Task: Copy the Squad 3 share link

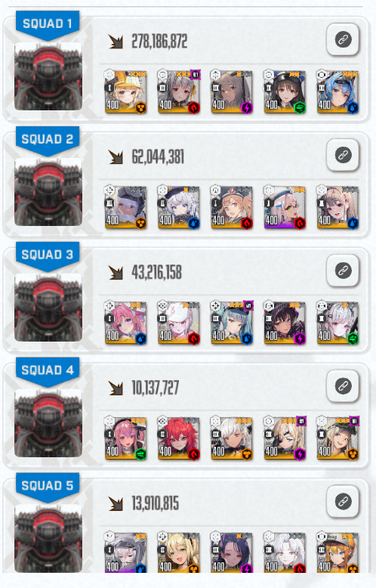Action: [343, 271]
